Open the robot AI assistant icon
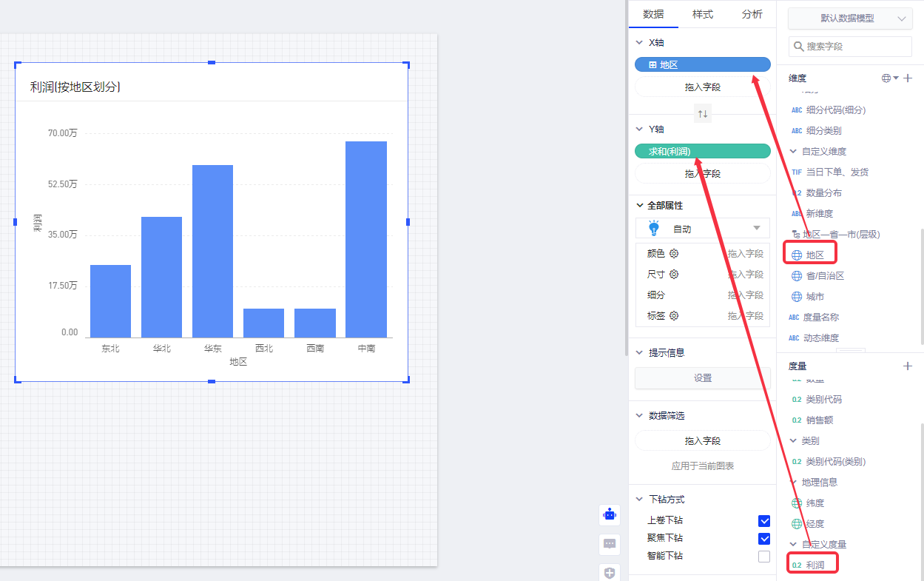Viewport: 924px width, 581px height. (x=610, y=514)
